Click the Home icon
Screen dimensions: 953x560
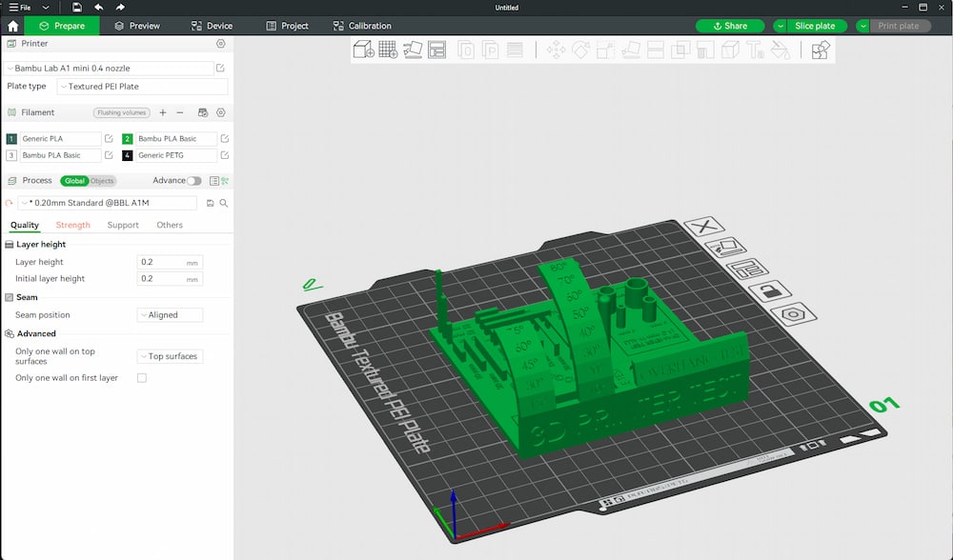(x=12, y=26)
